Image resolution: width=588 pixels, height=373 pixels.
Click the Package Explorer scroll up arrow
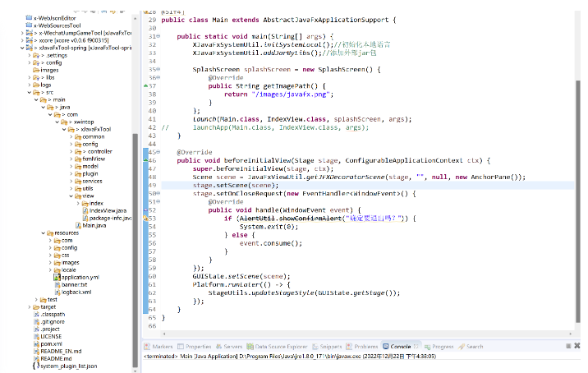(x=135, y=18)
